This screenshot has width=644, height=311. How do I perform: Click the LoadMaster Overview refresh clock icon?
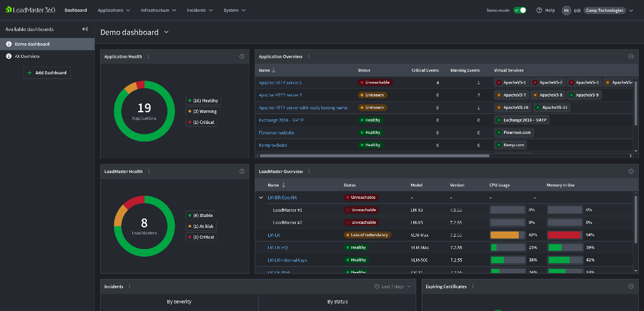coord(631,172)
